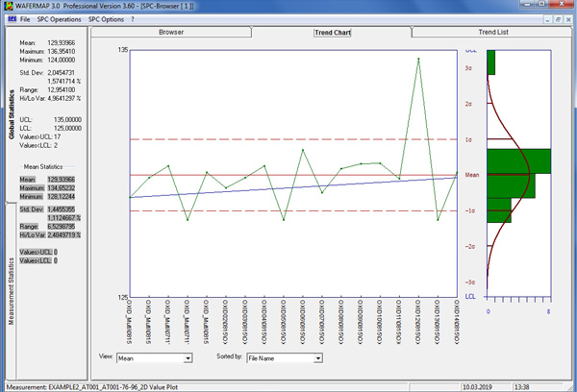Viewport: 577px width, 392px height.
Task: Open the SPC Options menu
Action: [x=106, y=19]
